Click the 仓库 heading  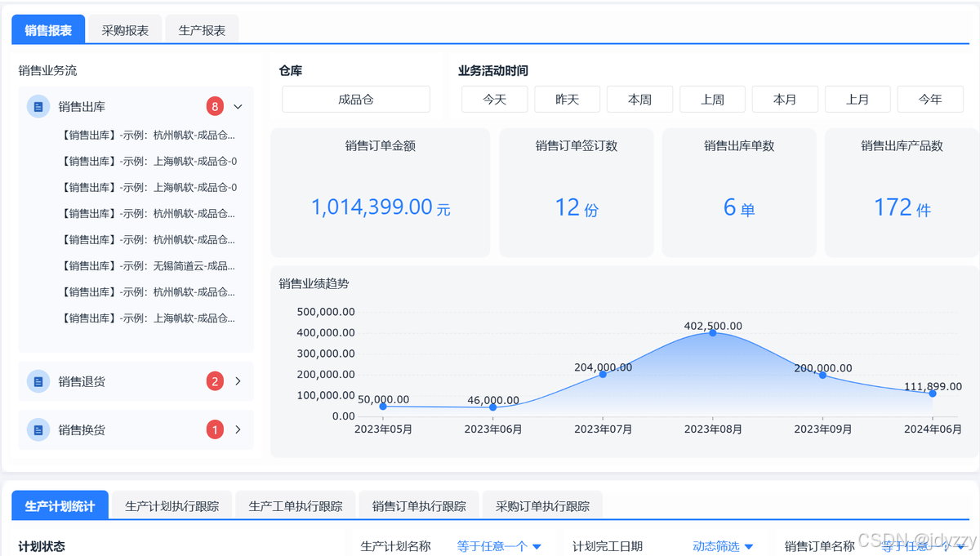291,71
